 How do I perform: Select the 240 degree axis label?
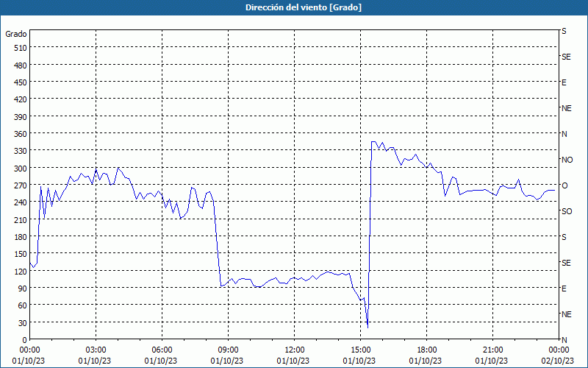pos(21,202)
